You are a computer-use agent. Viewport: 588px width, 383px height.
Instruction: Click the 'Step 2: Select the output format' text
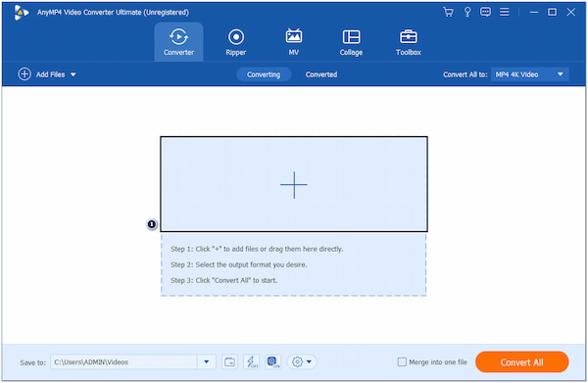click(x=239, y=264)
